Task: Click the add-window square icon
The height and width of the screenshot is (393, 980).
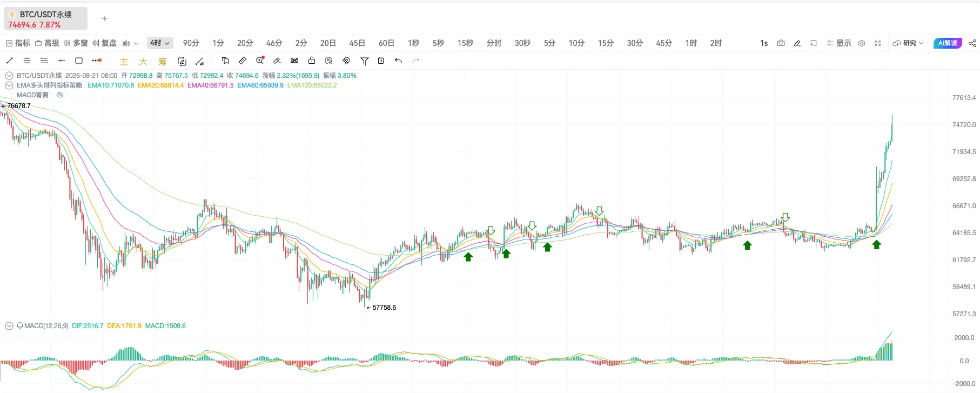Action: (x=813, y=43)
